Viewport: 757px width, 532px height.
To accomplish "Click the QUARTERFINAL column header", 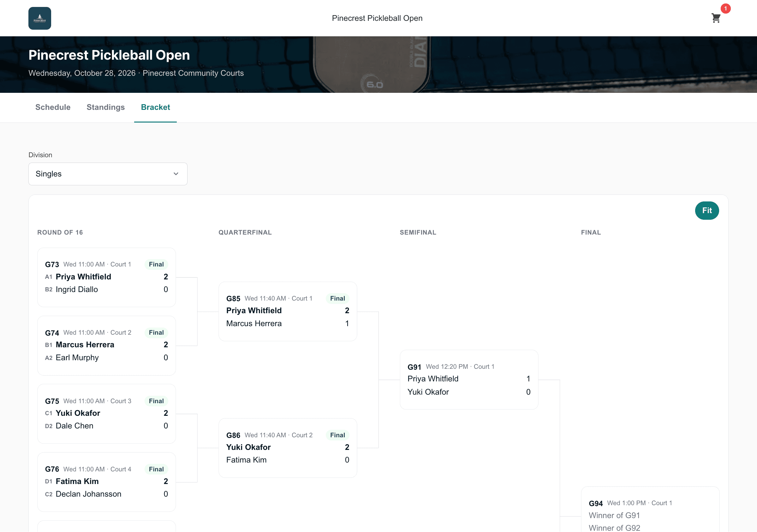I will click(x=245, y=232).
